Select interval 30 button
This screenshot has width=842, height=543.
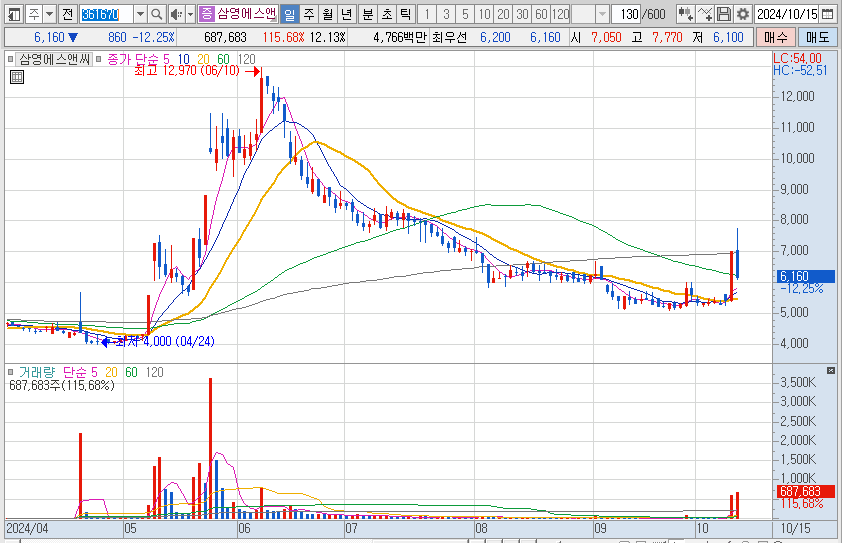[522, 14]
